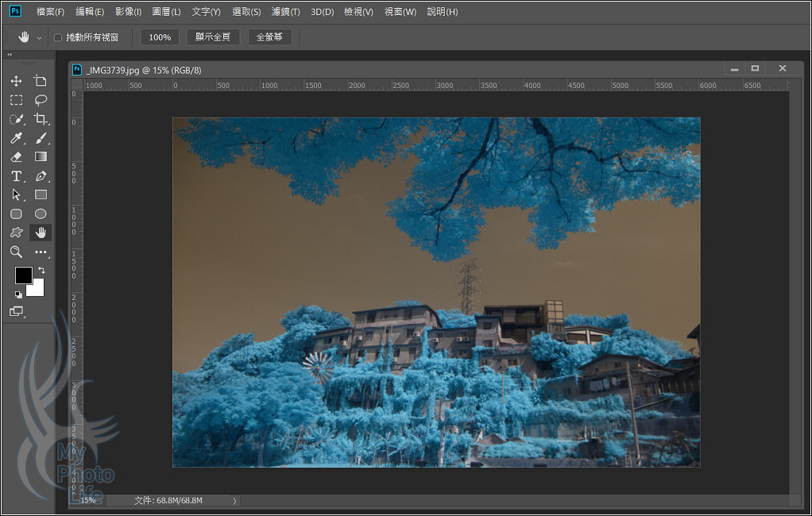812x516 pixels.
Task: Activate the Zoom magnifier tool
Action: (x=16, y=252)
